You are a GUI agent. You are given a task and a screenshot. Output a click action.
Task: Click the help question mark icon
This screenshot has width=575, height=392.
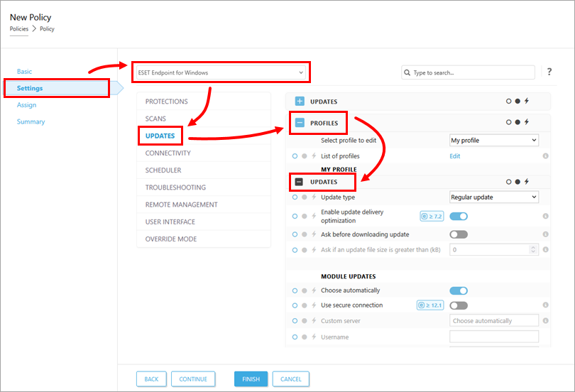[549, 72]
